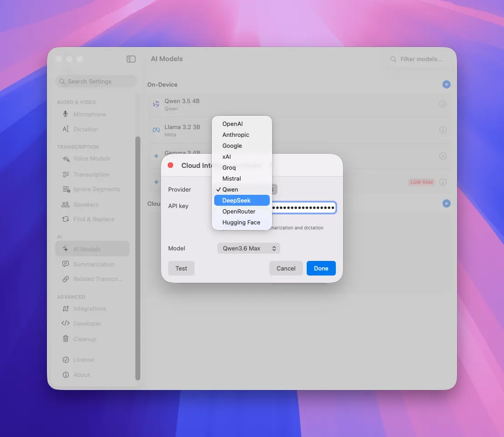Viewport: 504px width, 437px height.
Task: Go to Transcription settings
Action: point(92,174)
